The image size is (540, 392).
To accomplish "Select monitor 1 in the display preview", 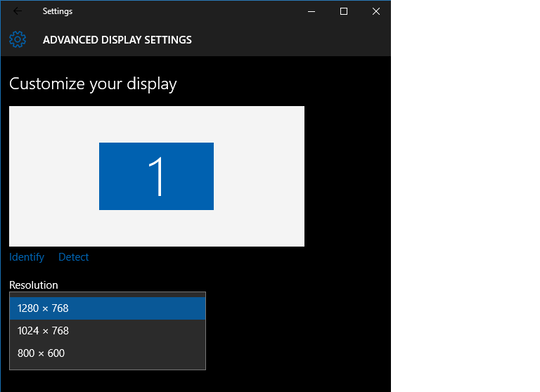I will click(156, 176).
